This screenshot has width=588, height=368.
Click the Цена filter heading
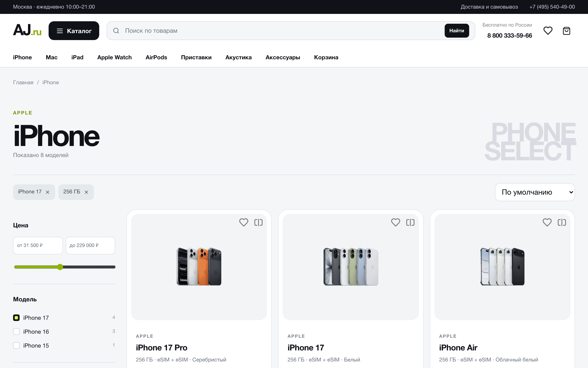21,225
